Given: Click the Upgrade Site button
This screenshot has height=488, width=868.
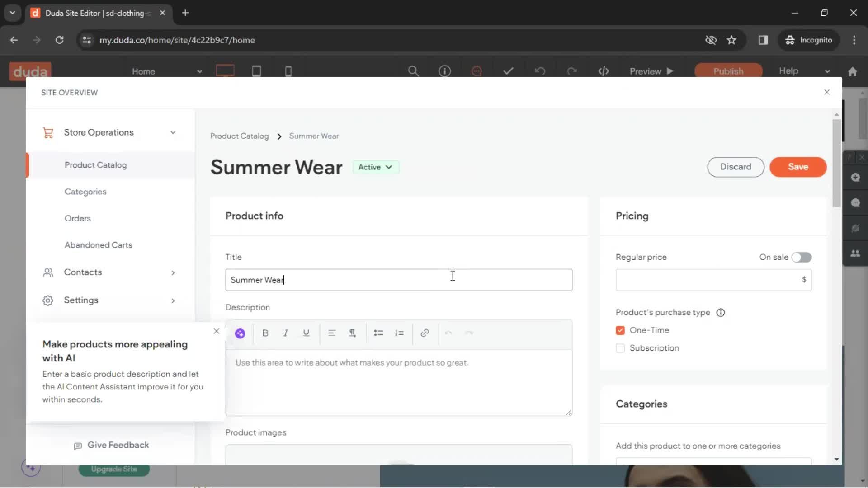Looking at the screenshot, I should (x=114, y=469).
